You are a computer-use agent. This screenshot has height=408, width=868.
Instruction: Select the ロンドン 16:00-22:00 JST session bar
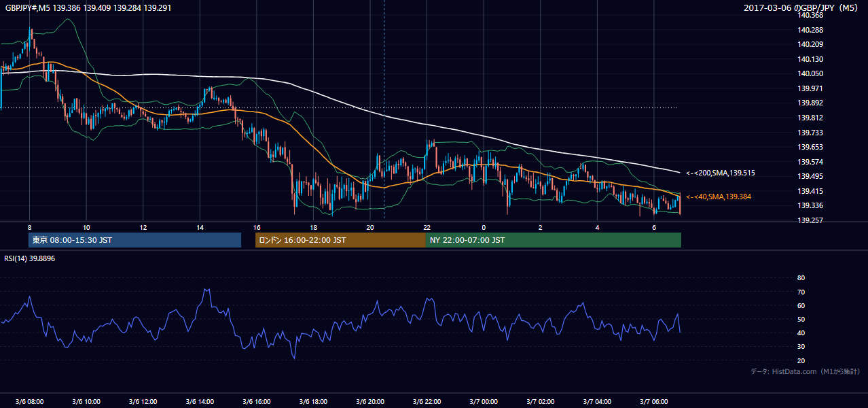(x=340, y=240)
